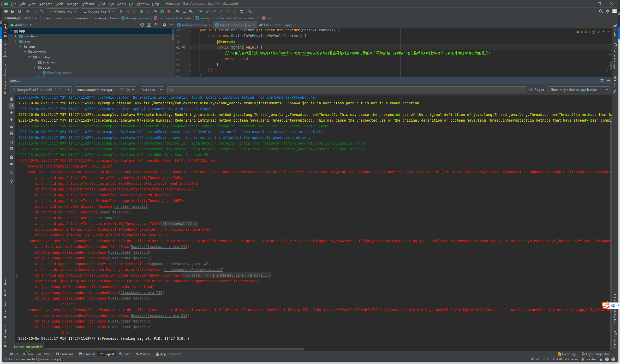Open the Build menu
The image size is (620, 364).
tap(101, 4)
